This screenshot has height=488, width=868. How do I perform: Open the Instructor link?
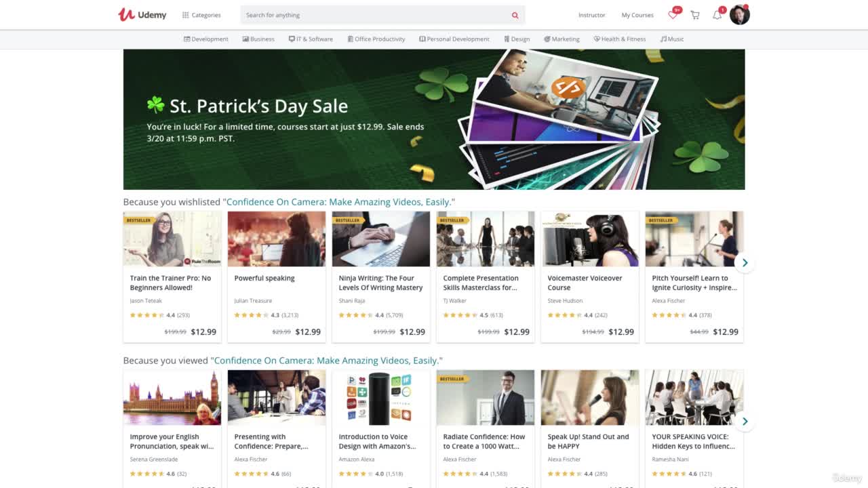[x=591, y=15]
